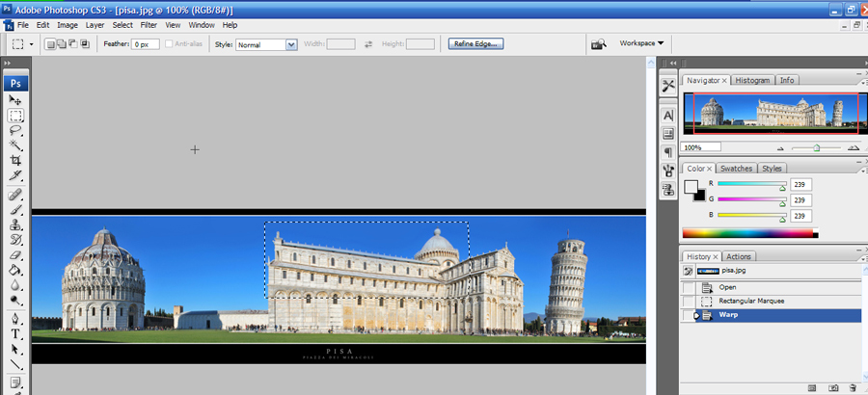Switch to the Histogram tab
868x395 pixels.
[x=752, y=80]
